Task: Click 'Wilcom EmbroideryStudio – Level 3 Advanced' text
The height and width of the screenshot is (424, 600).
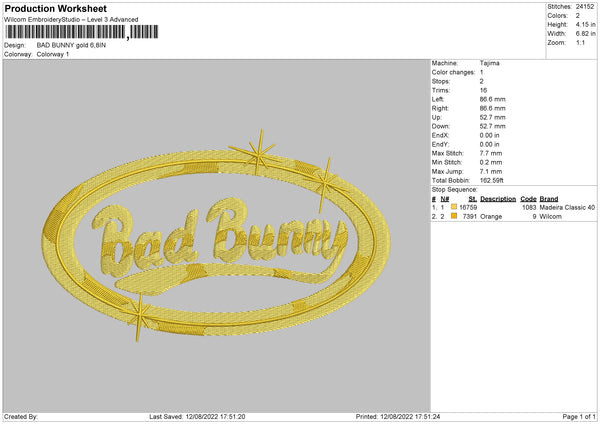Action: tap(71, 20)
